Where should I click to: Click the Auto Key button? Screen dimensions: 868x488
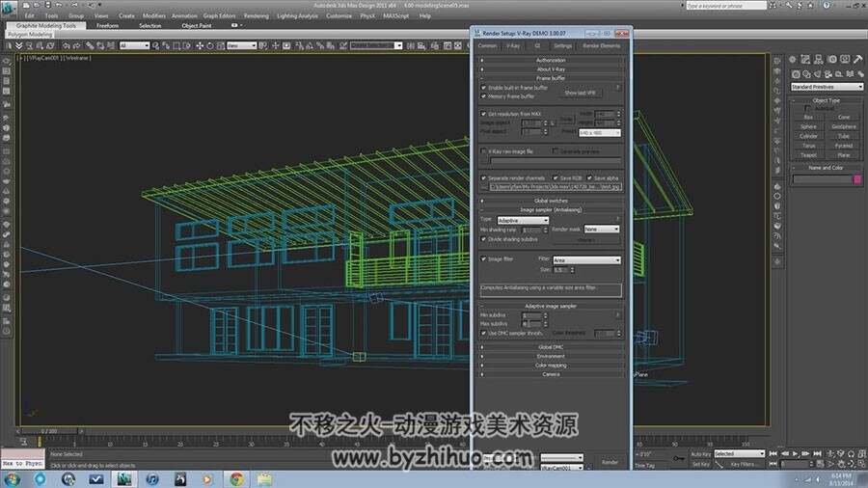pyautogui.click(x=700, y=453)
